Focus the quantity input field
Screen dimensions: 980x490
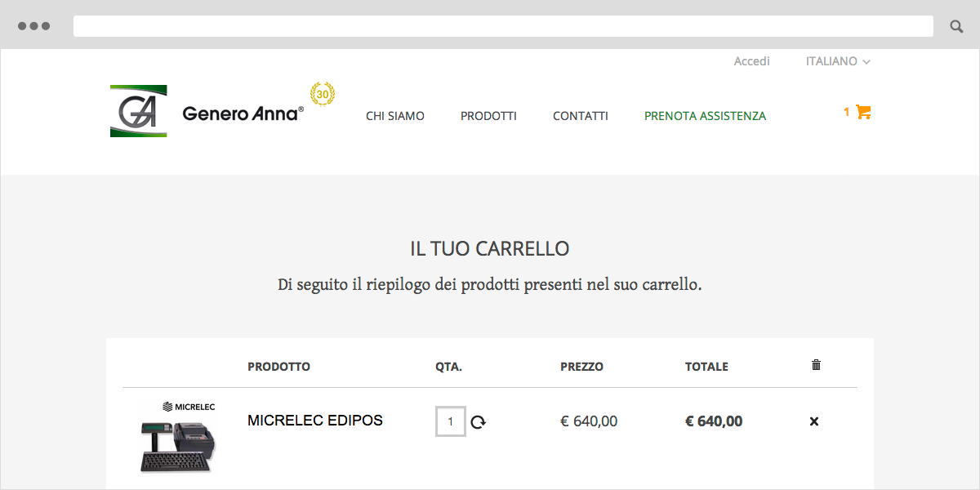[x=451, y=421]
